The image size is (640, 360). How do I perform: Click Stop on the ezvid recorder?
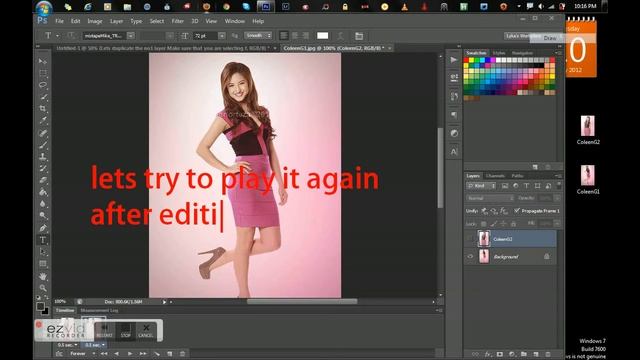125,331
